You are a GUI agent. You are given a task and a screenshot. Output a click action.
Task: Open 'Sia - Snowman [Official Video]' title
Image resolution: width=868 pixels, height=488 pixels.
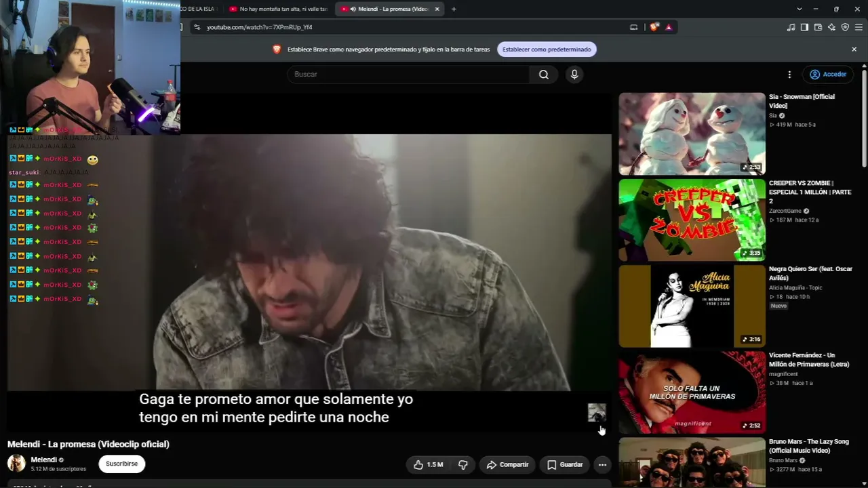(802, 101)
